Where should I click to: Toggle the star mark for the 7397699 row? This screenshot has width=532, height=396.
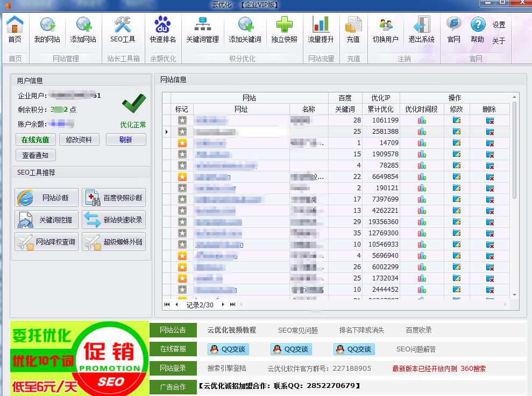(x=182, y=199)
